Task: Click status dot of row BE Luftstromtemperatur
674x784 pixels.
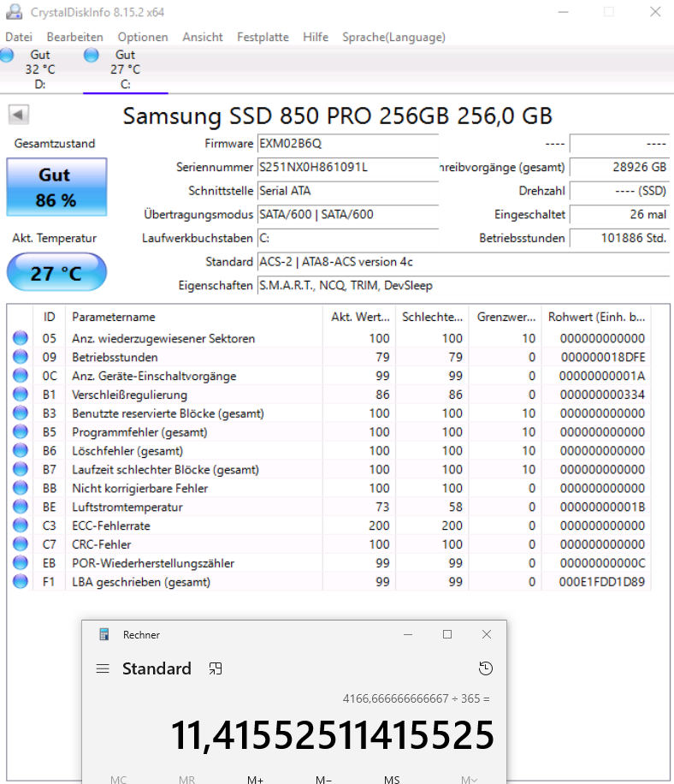Action: (21, 507)
